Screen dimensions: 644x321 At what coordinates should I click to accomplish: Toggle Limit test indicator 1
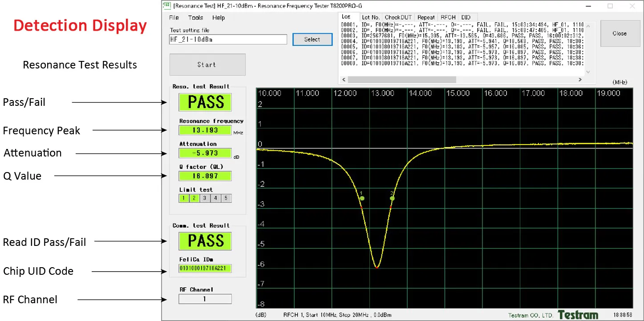point(183,198)
